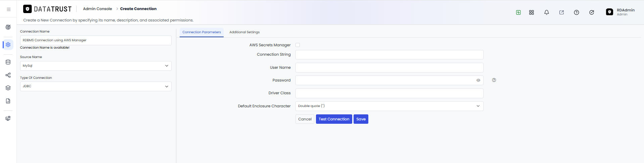Focus the User Name field
This screenshot has width=644, height=163.
click(x=389, y=67)
